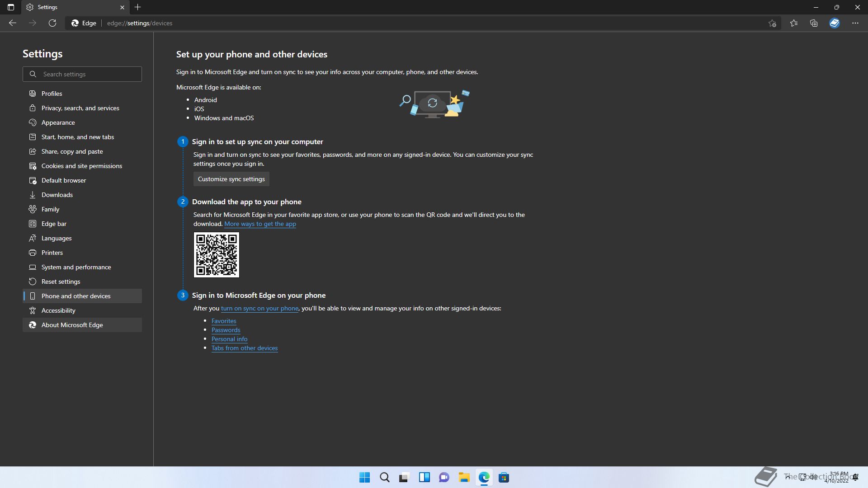
Task: Open the profile avatar icon
Action: coord(835,23)
